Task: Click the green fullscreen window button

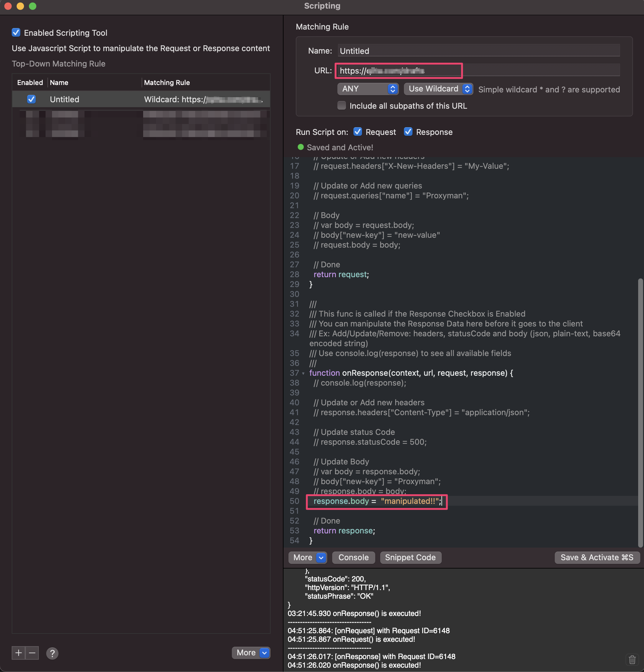Action: [33, 6]
